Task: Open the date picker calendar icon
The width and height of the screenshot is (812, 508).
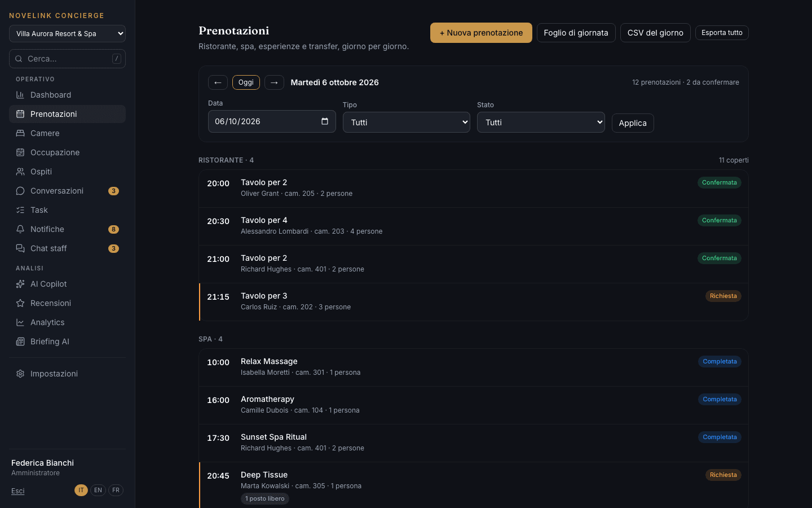Action: coord(325,121)
